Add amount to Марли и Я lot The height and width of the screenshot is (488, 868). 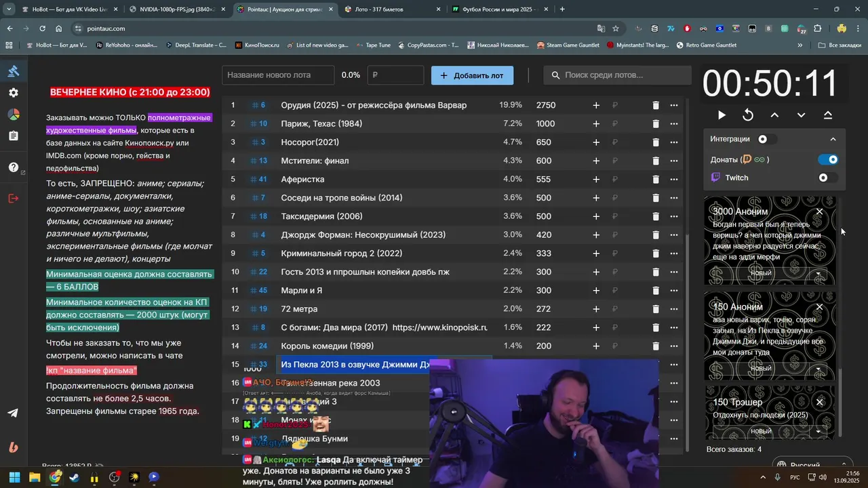tap(596, 290)
